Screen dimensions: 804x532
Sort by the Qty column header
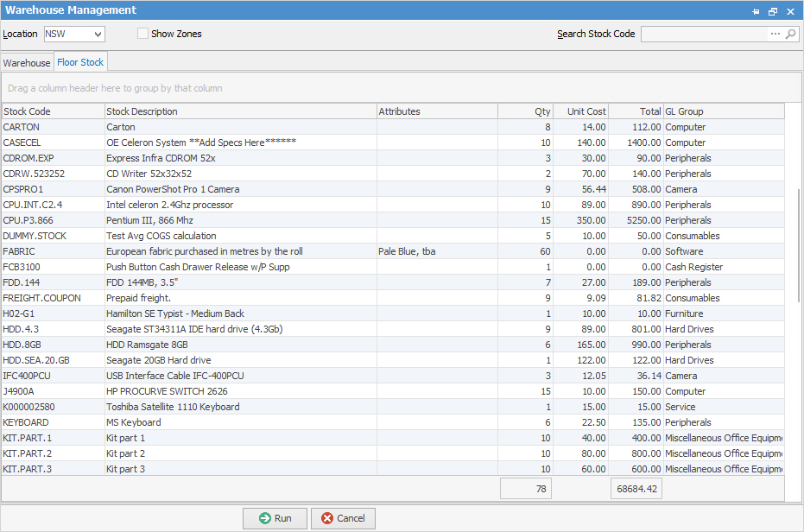tap(525, 111)
